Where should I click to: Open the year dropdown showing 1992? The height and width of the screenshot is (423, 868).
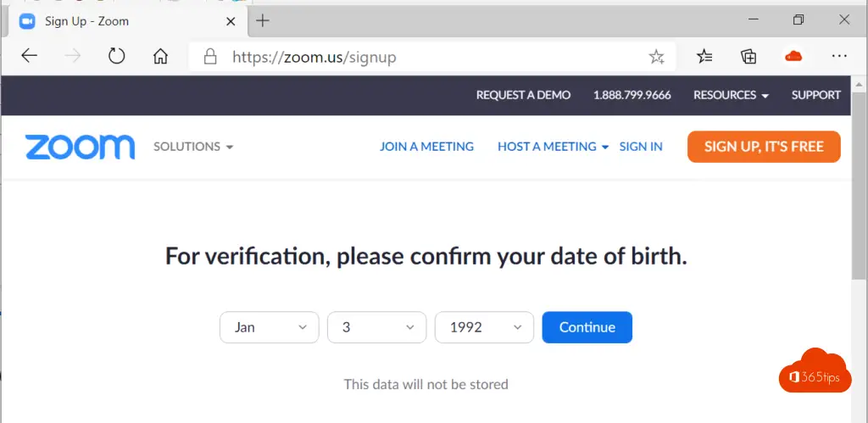[x=484, y=327]
